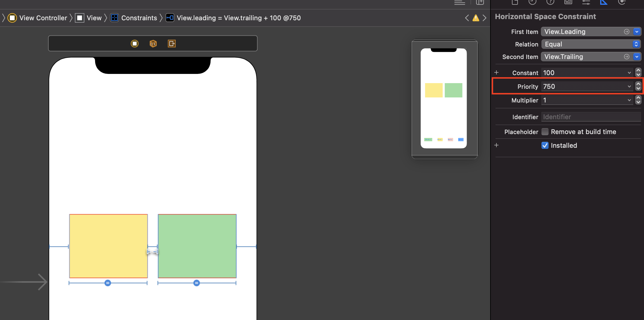This screenshot has width=644, height=320.
Task: Click the plus button next to Constant
Action: pyautogui.click(x=497, y=72)
